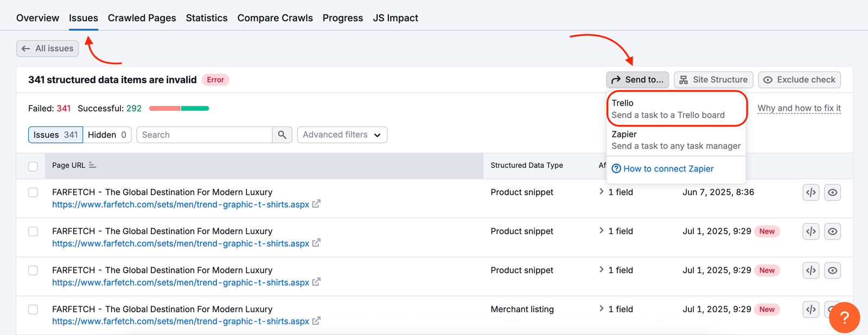Click the magnifier search icon
This screenshot has height=335, width=868.
tap(282, 135)
